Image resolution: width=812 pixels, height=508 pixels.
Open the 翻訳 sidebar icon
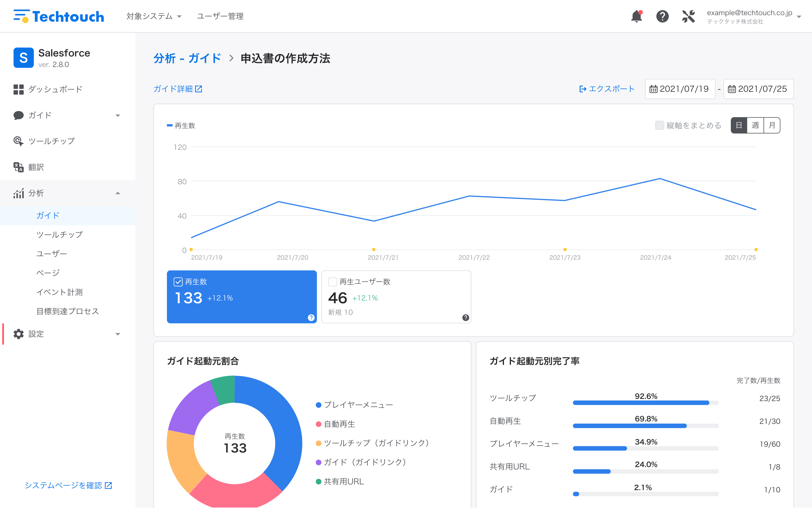pos(19,167)
